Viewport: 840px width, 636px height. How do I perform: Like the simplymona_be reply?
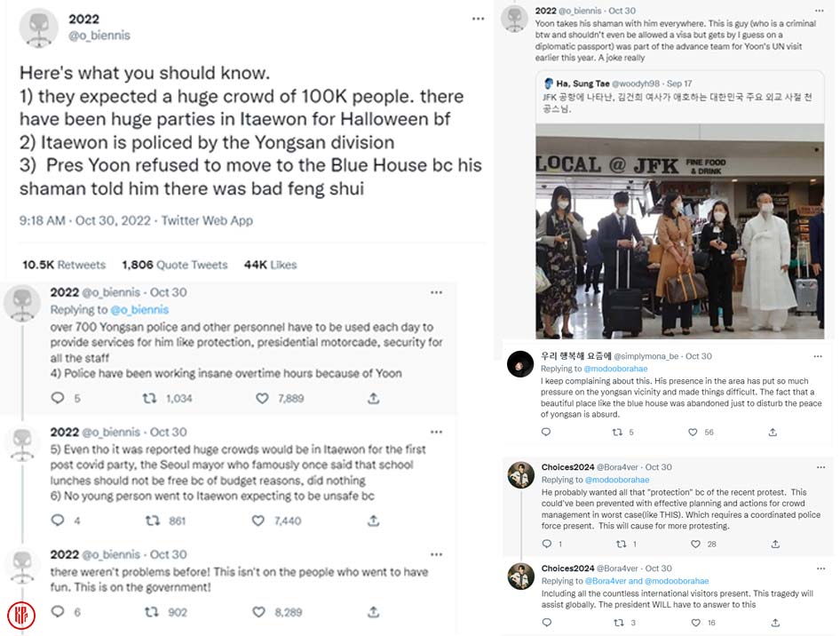tap(693, 433)
